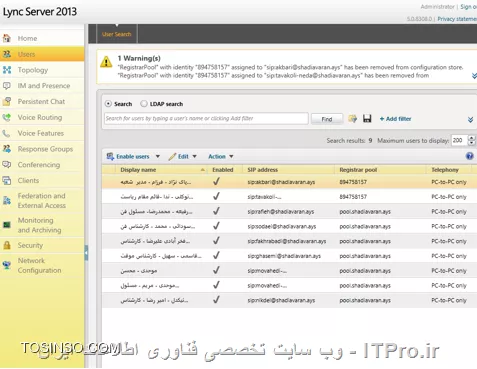The image size is (477, 369).
Task: Select the sip:nikdel@shadiavaran.ays cell
Action: [281, 300]
